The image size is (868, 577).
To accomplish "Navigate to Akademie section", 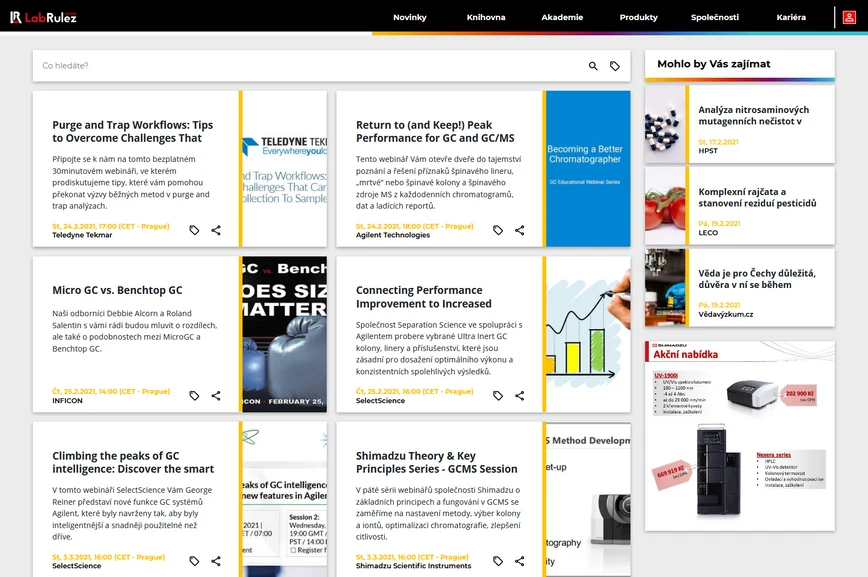I will point(562,17).
